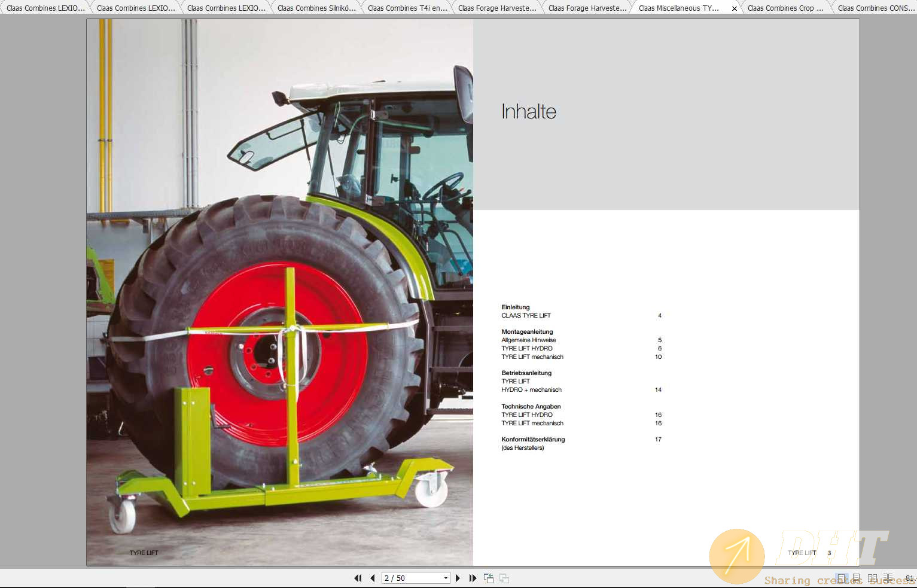Click the HYDRO + mechanisch entry

(x=531, y=389)
